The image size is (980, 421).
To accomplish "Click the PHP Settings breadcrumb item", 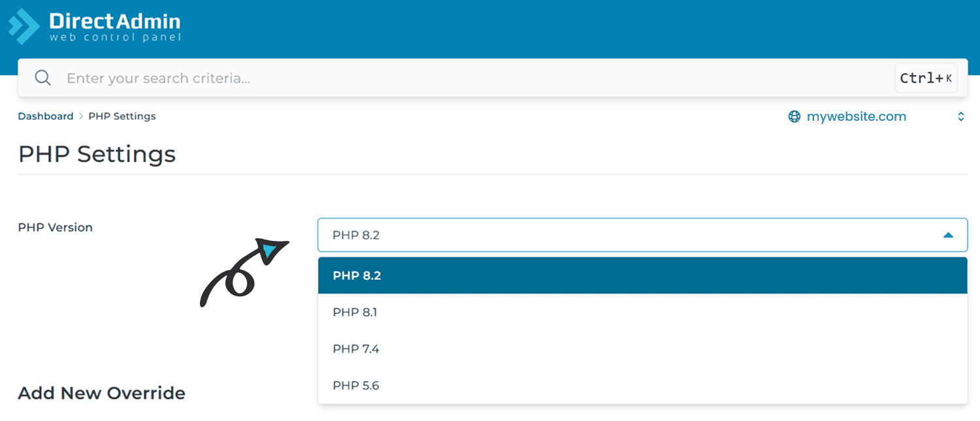I will click(122, 116).
